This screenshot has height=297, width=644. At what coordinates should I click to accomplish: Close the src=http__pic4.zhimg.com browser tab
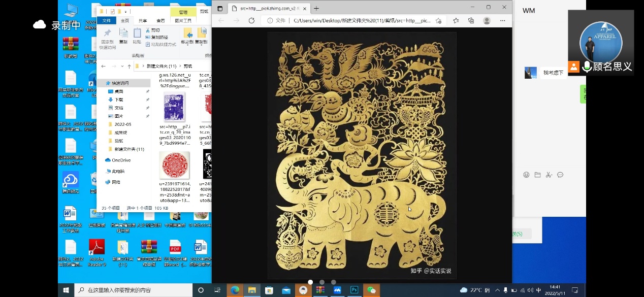tap(305, 8)
